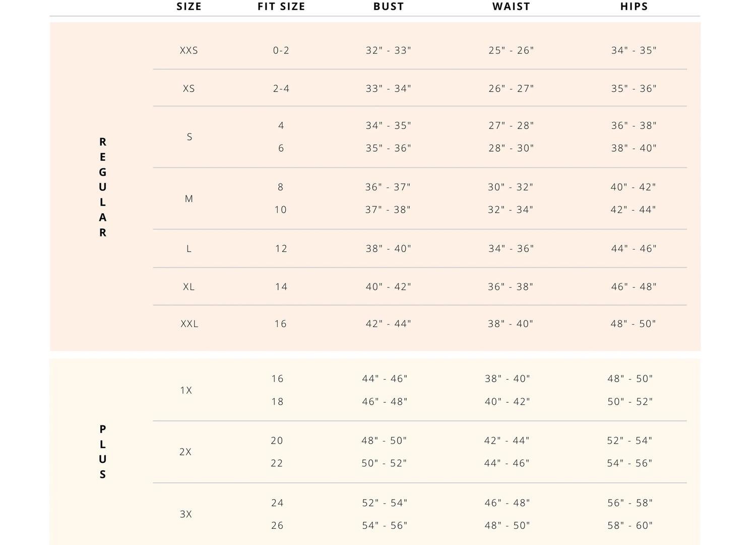
Task: Click the XS size label
Action: 189,89
